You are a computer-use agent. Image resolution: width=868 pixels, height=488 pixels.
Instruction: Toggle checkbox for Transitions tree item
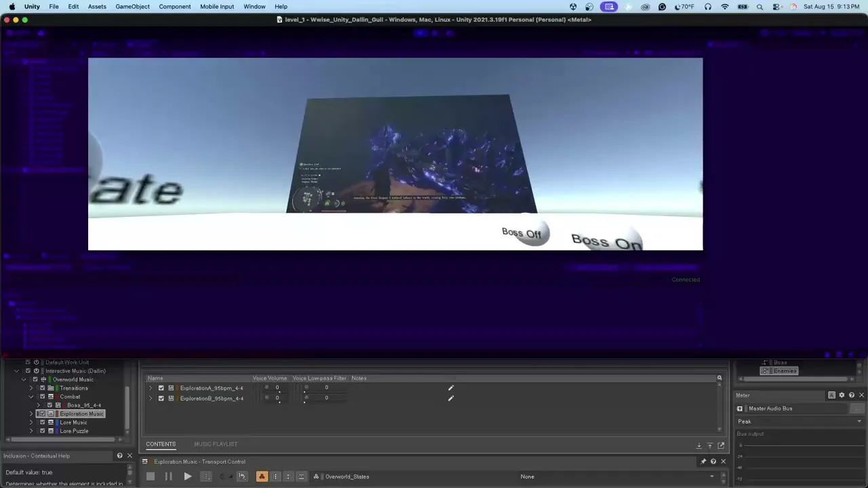point(42,388)
